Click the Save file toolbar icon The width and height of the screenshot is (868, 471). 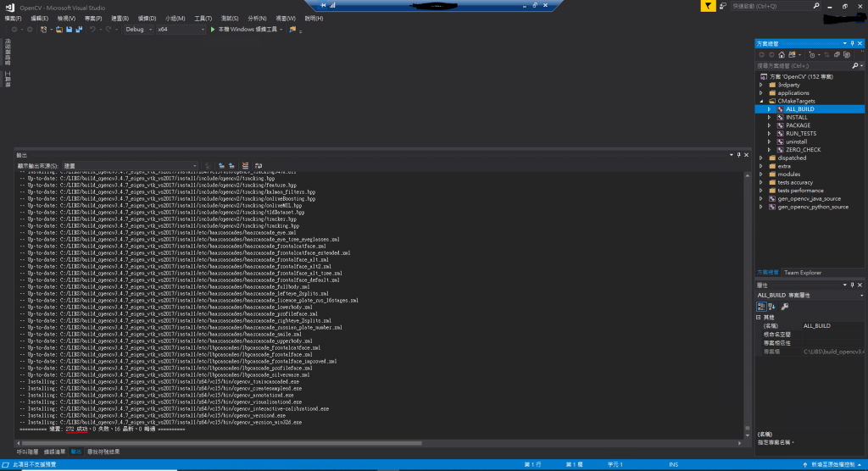coord(70,30)
